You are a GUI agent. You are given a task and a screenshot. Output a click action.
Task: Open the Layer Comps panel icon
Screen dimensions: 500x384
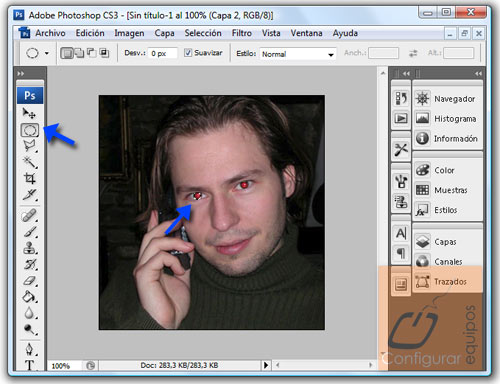coord(401,285)
